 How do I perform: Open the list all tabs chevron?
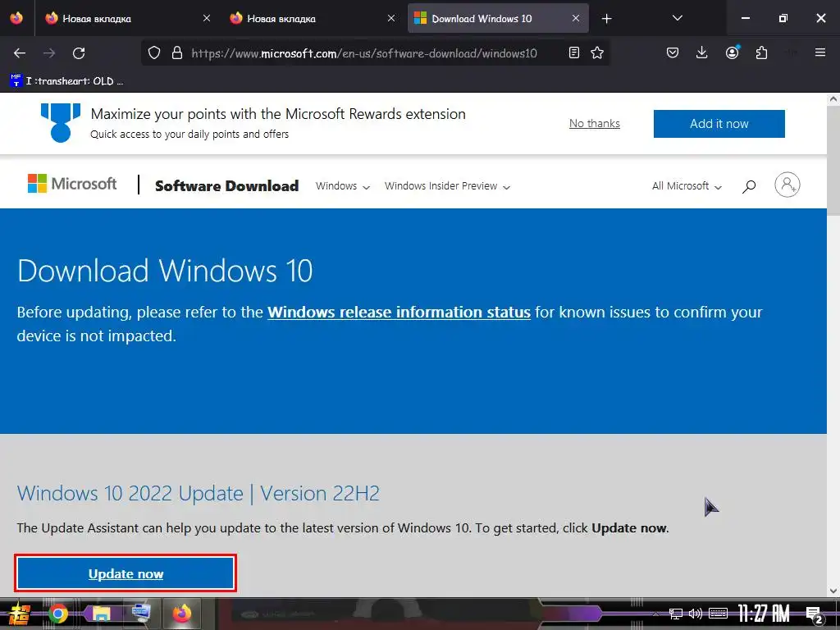click(x=677, y=18)
